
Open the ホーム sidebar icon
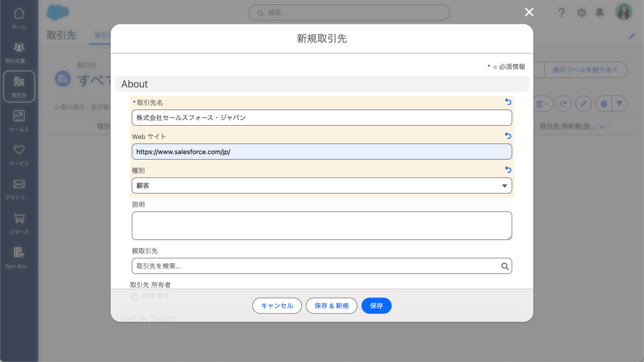click(x=19, y=18)
